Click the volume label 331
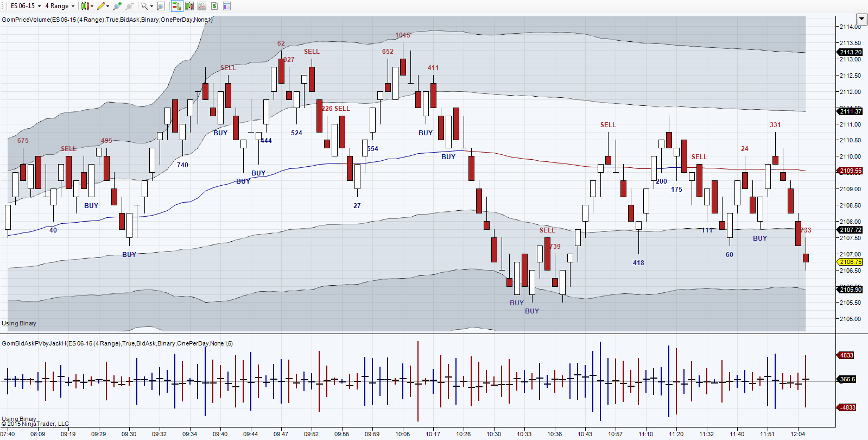The width and height of the screenshot is (868, 440). 775,125
